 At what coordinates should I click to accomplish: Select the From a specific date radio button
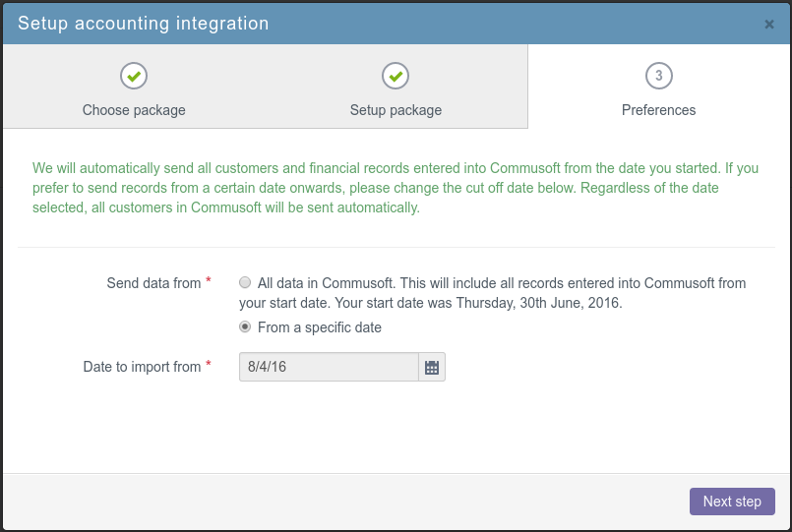tap(245, 326)
